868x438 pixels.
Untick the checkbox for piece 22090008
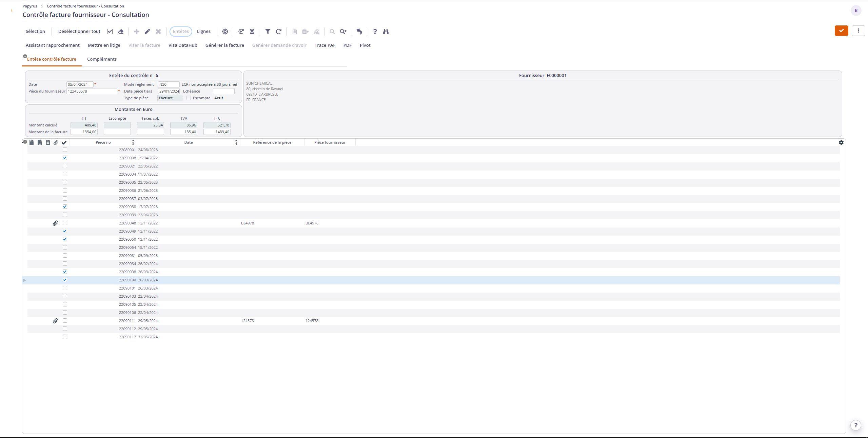pos(65,158)
